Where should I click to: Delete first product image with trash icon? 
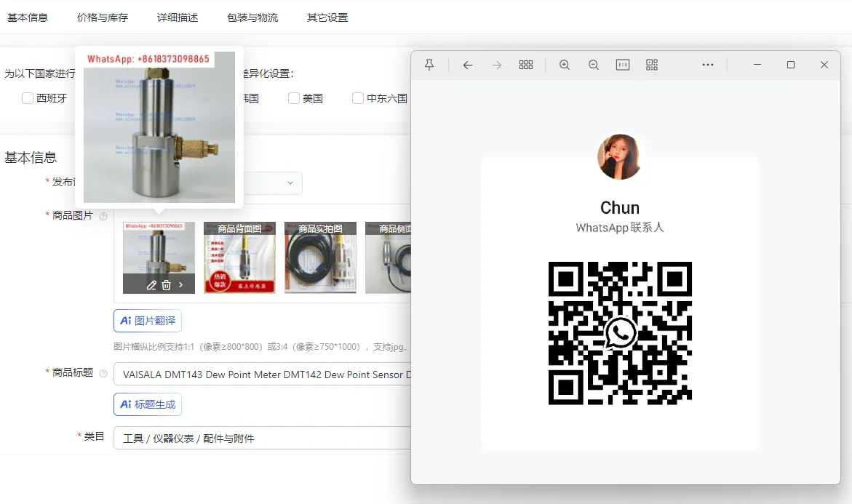[166, 285]
